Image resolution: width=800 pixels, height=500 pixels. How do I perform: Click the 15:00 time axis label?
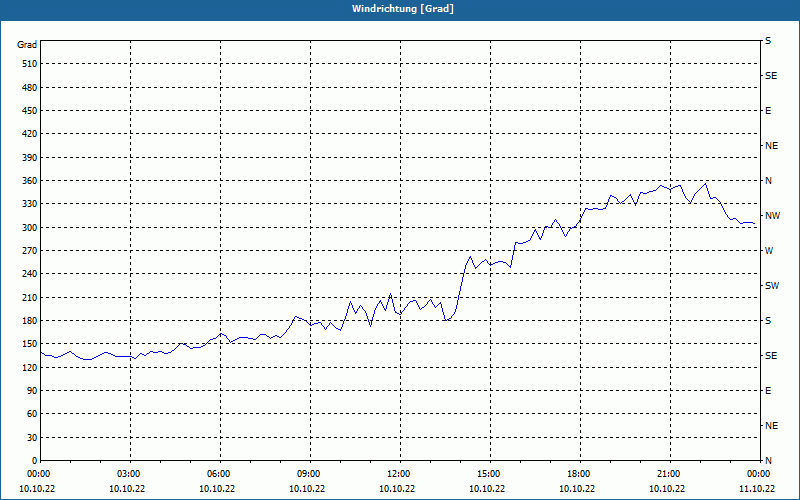tap(489, 473)
